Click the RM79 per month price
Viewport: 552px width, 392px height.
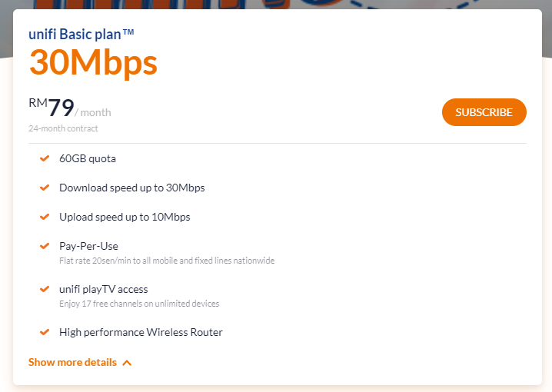tap(69, 109)
